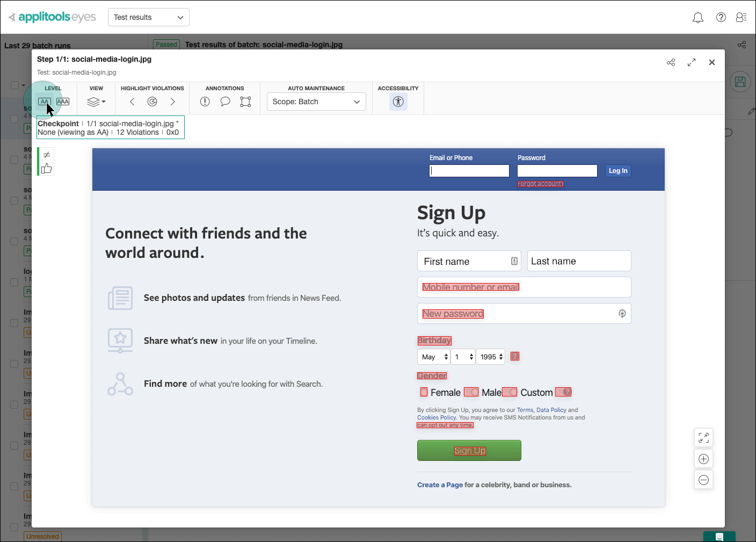Expand the Scope: Batch dropdown

point(316,102)
